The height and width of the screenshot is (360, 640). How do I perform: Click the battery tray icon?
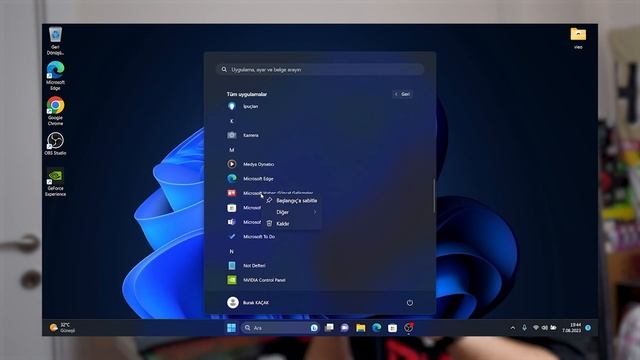553,328
